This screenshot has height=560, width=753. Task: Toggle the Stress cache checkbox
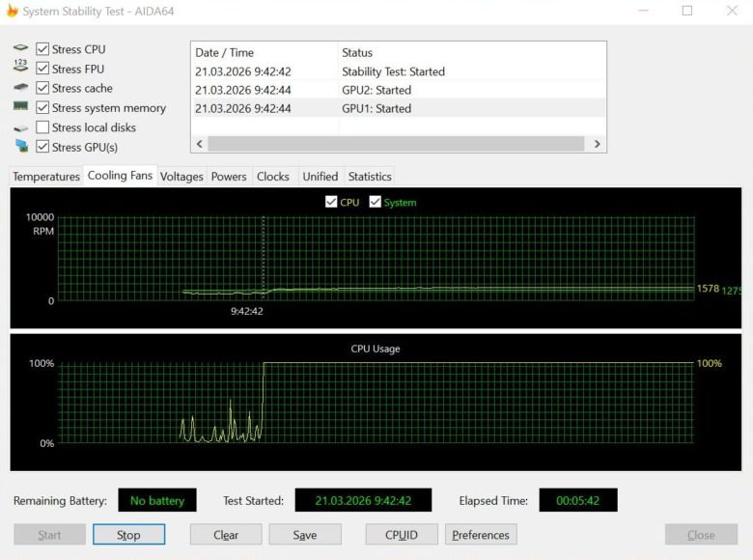click(x=42, y=88)
